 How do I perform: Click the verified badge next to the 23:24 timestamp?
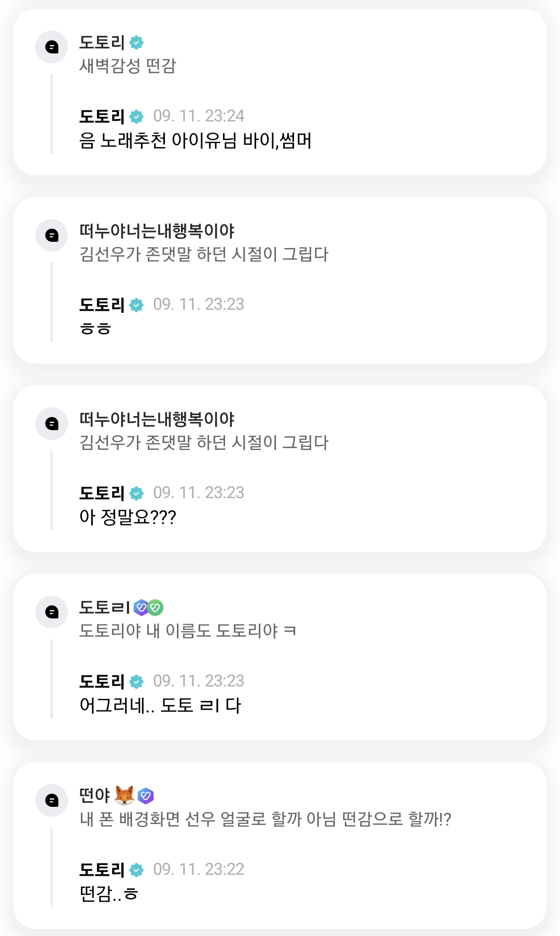pyautogui.click(x=136, y=117)
